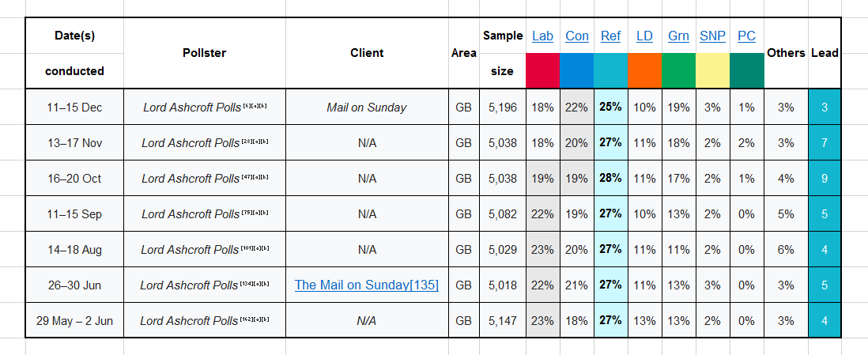
Task: Open the Lab party header link
Action: tap(542, 36)
